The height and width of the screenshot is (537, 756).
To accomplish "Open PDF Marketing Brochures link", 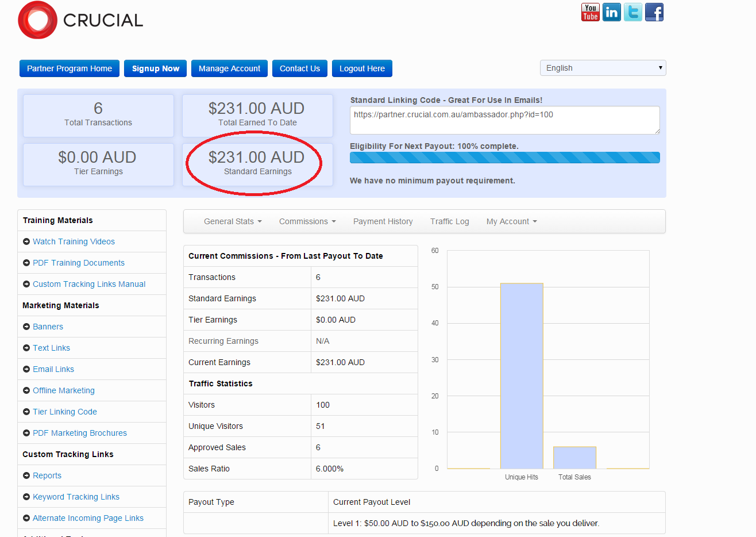I will [80, 433].
